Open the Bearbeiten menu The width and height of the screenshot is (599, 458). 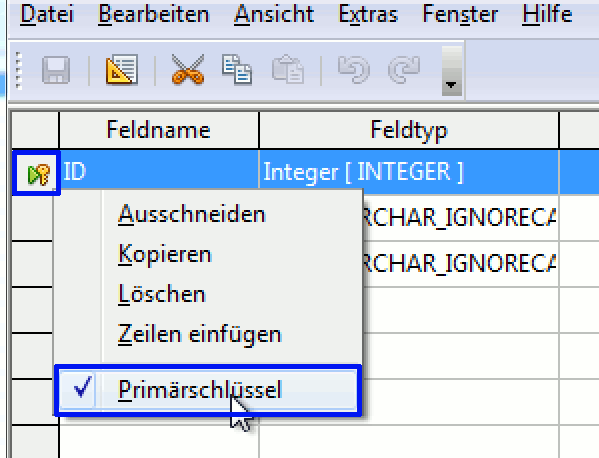[154, 15]
